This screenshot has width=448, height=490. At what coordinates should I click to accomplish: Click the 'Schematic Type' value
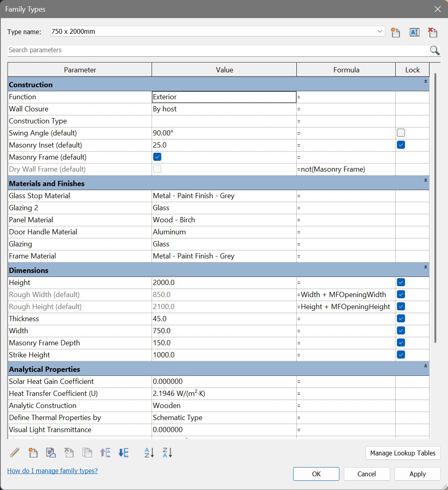(x=224, y=418)
